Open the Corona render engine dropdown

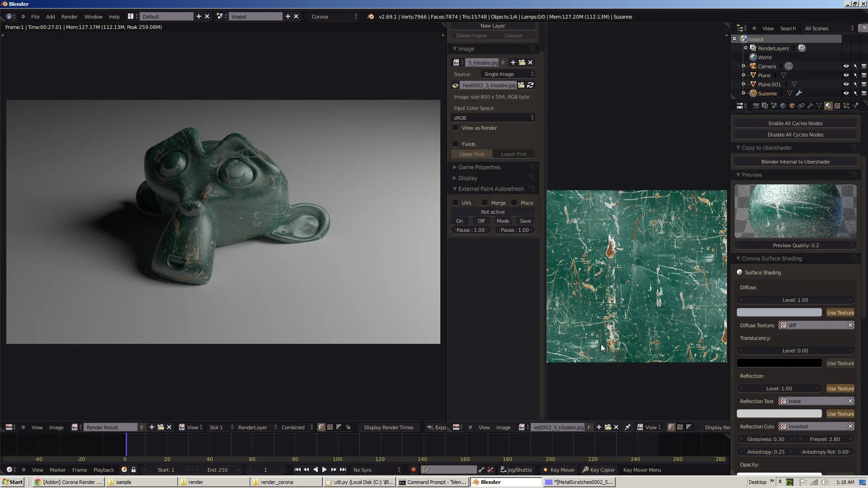pos(335,17)
